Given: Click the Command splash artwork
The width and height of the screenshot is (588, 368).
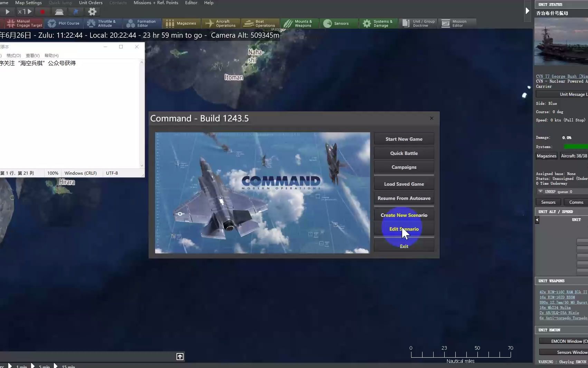Looking at the screenshot, I should coord(262,193).
